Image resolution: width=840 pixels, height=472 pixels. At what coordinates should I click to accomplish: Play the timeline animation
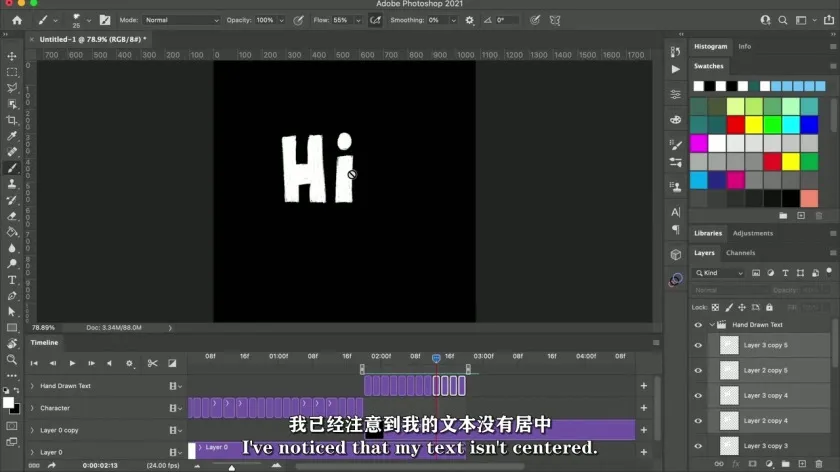point(71,363)
